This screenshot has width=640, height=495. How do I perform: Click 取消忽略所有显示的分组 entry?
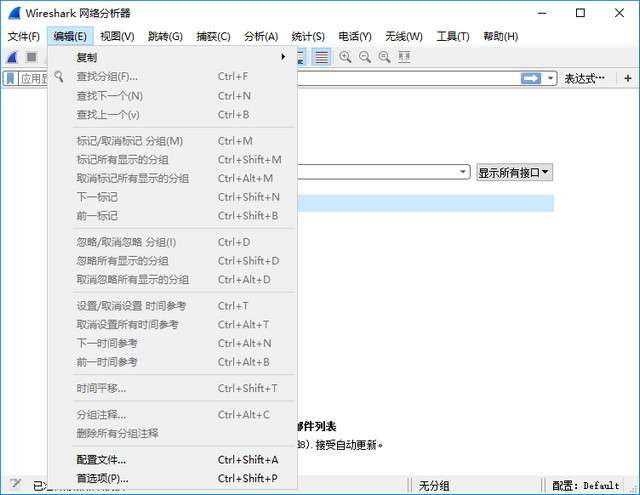(x=172, y=280)
